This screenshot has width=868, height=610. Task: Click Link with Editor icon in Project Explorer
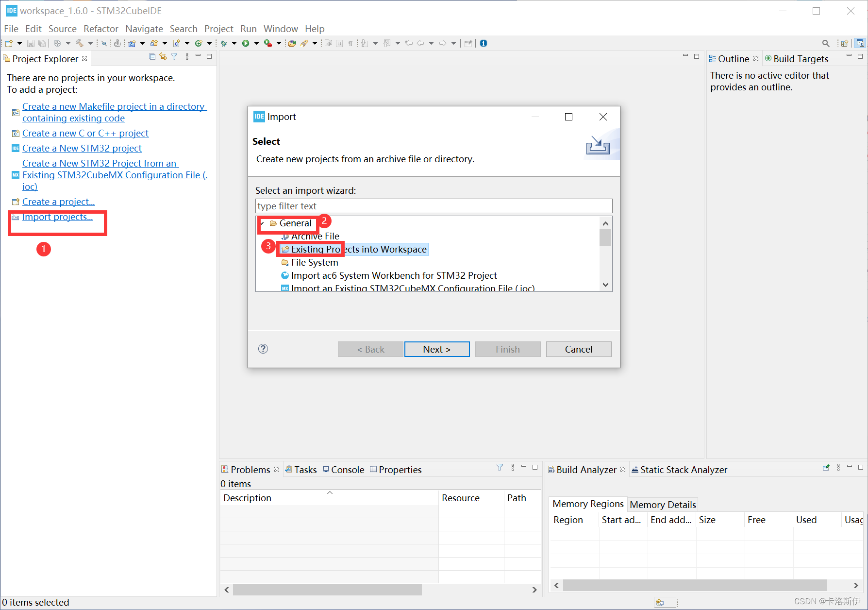[163, 57]
